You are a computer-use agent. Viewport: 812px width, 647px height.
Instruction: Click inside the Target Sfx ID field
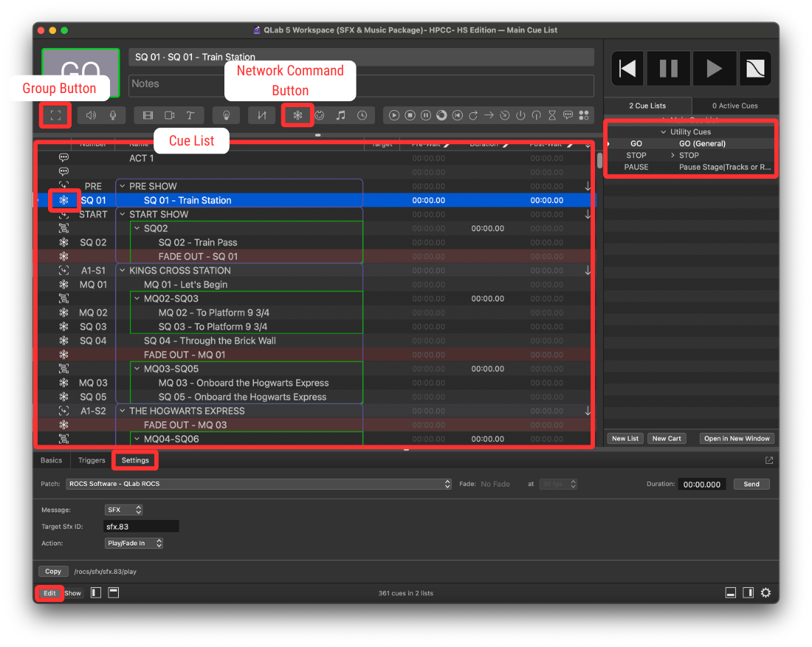140,526
